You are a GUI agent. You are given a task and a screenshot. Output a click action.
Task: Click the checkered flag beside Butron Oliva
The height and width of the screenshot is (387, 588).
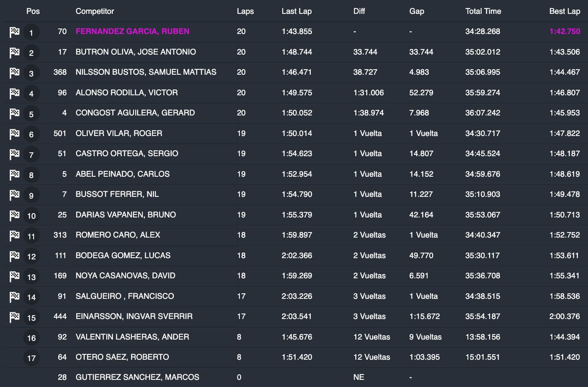point(15,52)
